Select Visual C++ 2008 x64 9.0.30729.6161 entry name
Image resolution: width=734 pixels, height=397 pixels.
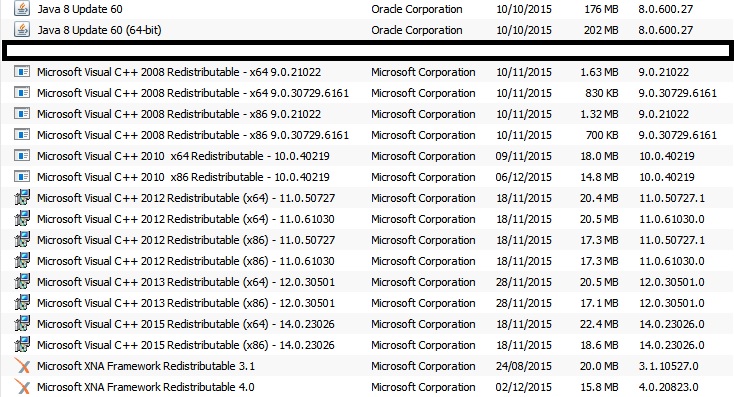pyautogui.click(x=193, y=93)
